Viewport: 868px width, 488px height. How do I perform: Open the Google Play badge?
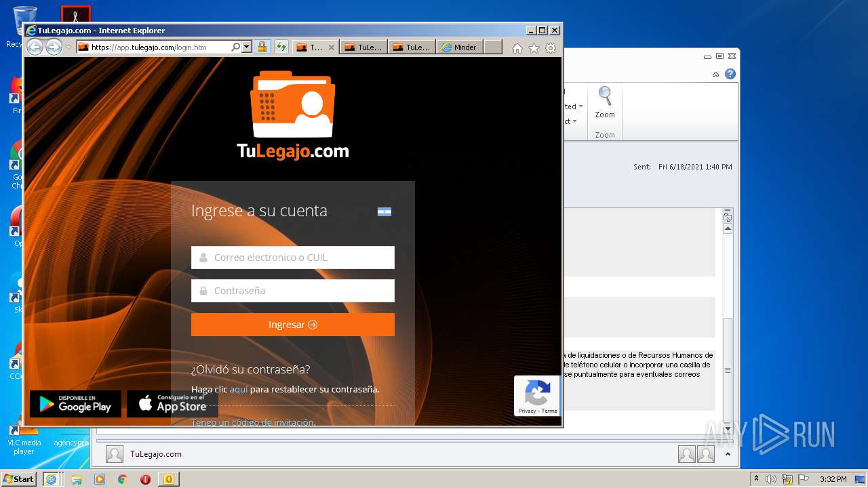click(x=75, y=404)
